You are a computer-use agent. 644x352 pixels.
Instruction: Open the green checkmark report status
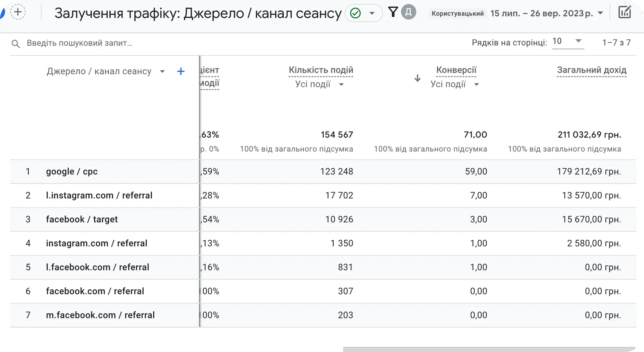click(x=355, y=13)
